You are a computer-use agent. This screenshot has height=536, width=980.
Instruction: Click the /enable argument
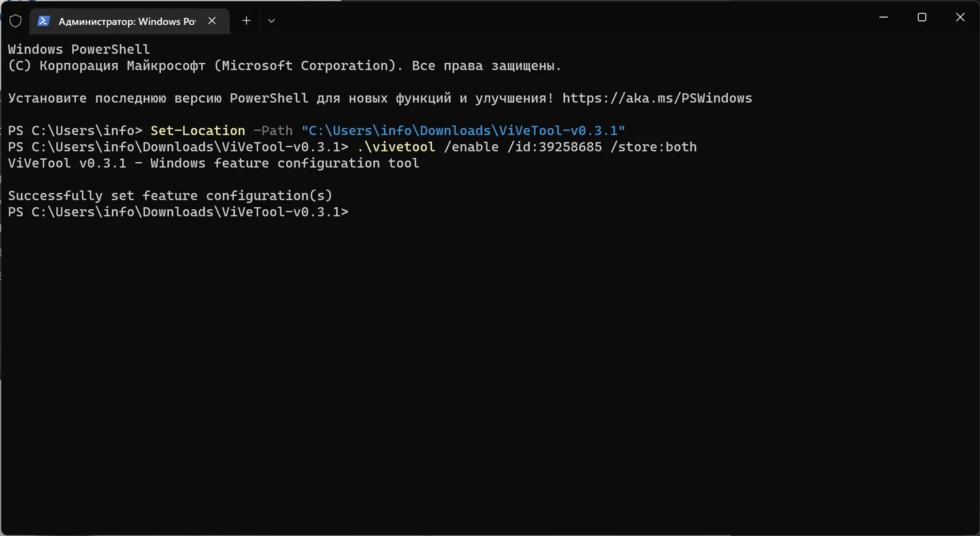[471, 147]
